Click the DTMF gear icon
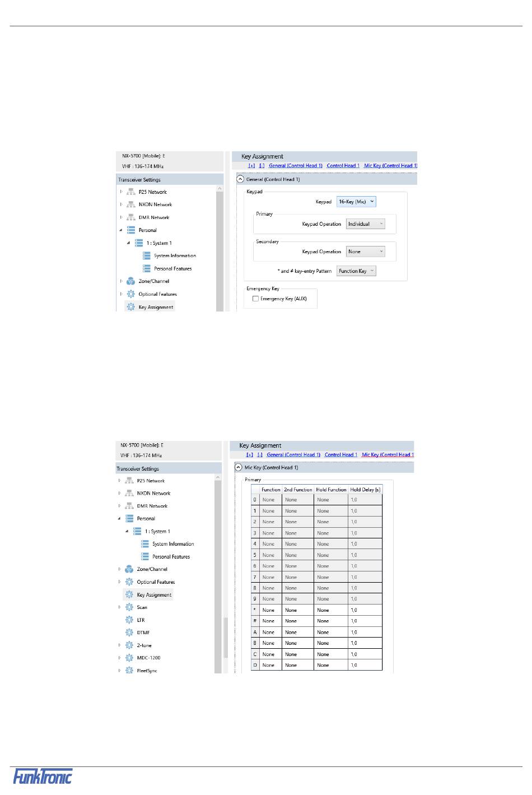 (129, 633)
